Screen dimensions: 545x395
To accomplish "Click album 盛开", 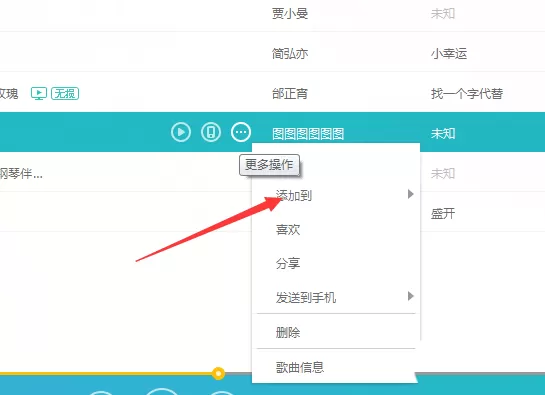I will tap(443, 213).
